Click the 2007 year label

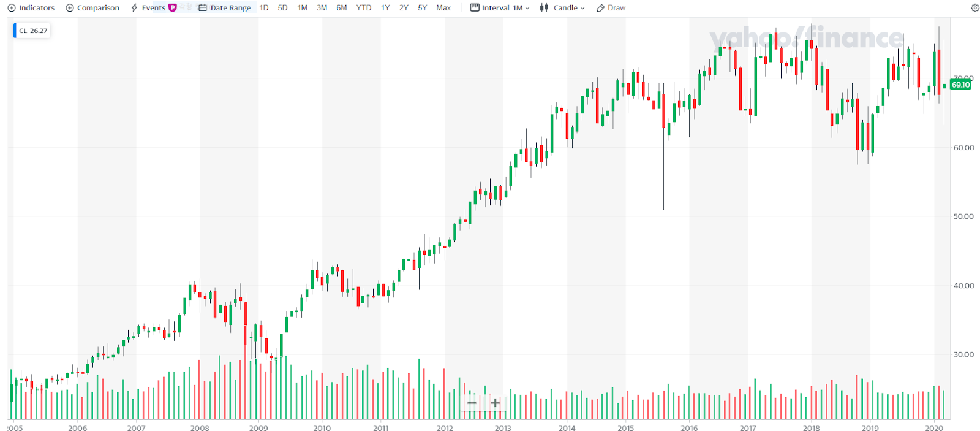pyautogui.click(x=137, y=428)
